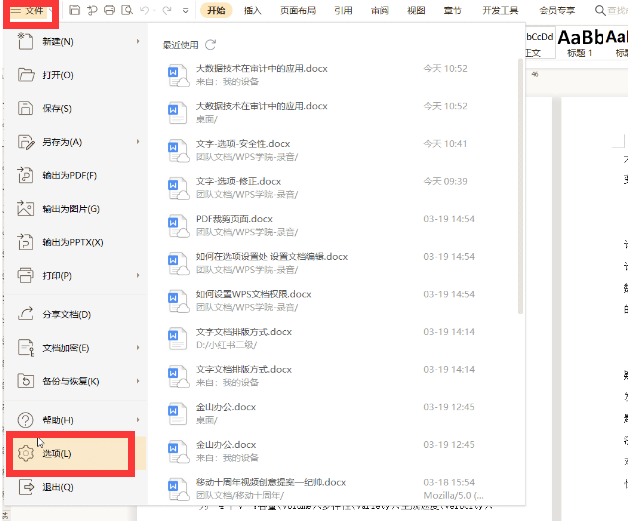Image resolution: width=628 pixels, height=521 pixels.
Task: Click the Print icon in quick access toolbar
Action: 107,10
